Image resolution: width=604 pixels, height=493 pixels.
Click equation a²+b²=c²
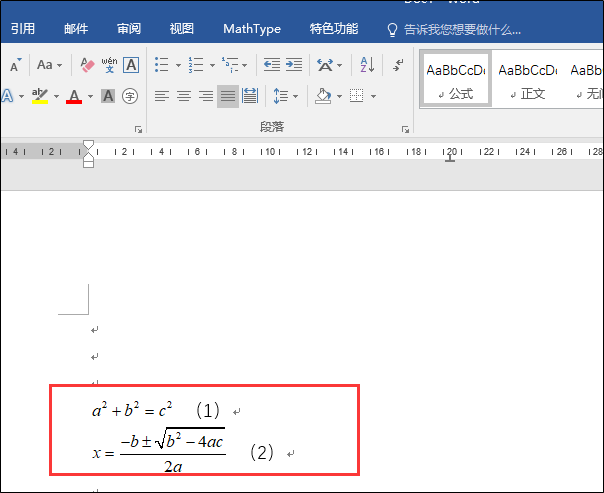pyautogui.click(x=133, y=410)
